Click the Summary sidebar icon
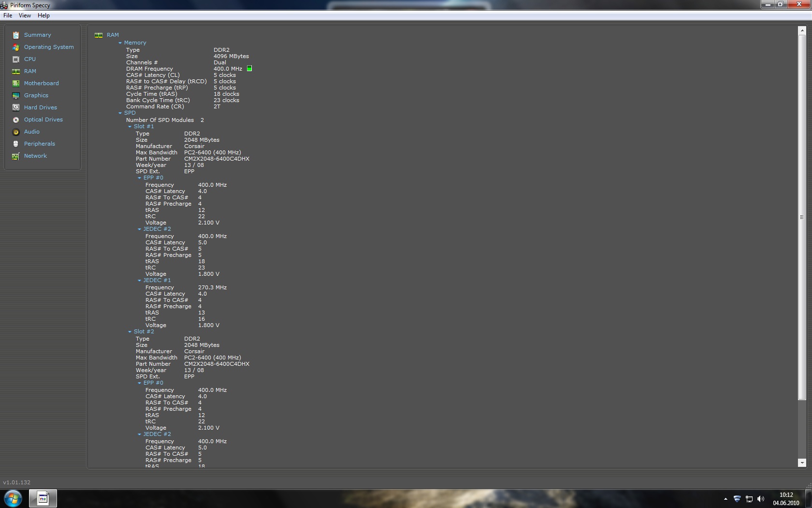The image size is (812, 508). tap(16, 35)
